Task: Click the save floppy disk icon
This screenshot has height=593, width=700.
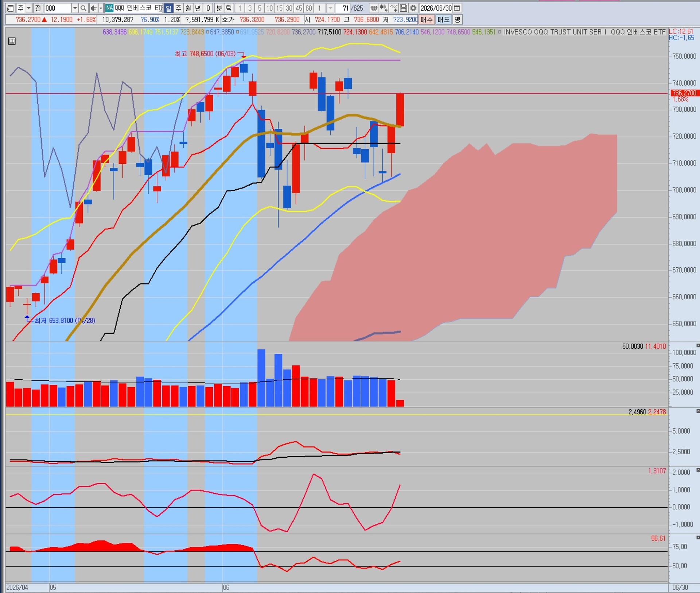Action: tap(403, 8)
